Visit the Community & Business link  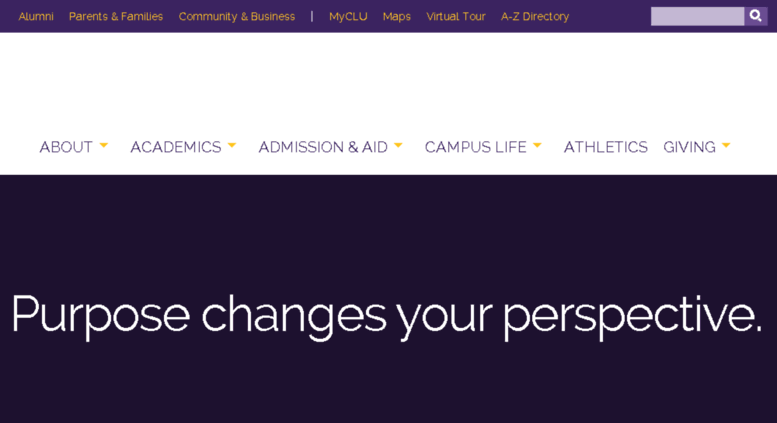point(237,16)
